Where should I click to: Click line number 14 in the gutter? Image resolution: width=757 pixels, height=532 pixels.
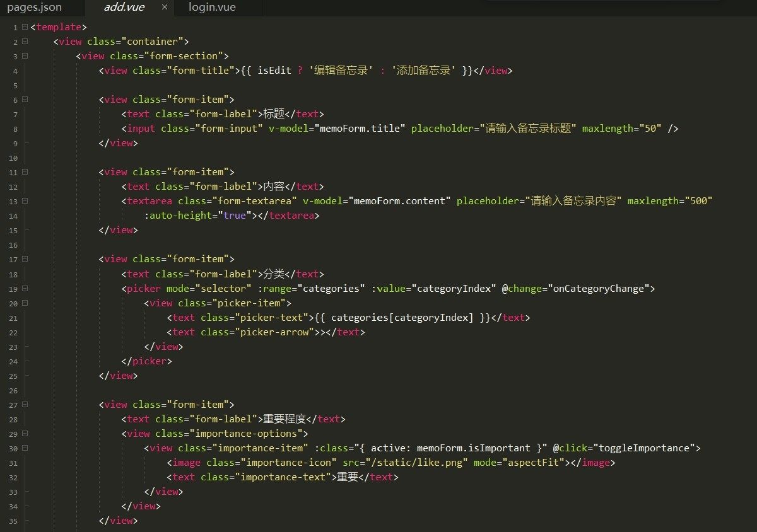[x=13, y=216]
